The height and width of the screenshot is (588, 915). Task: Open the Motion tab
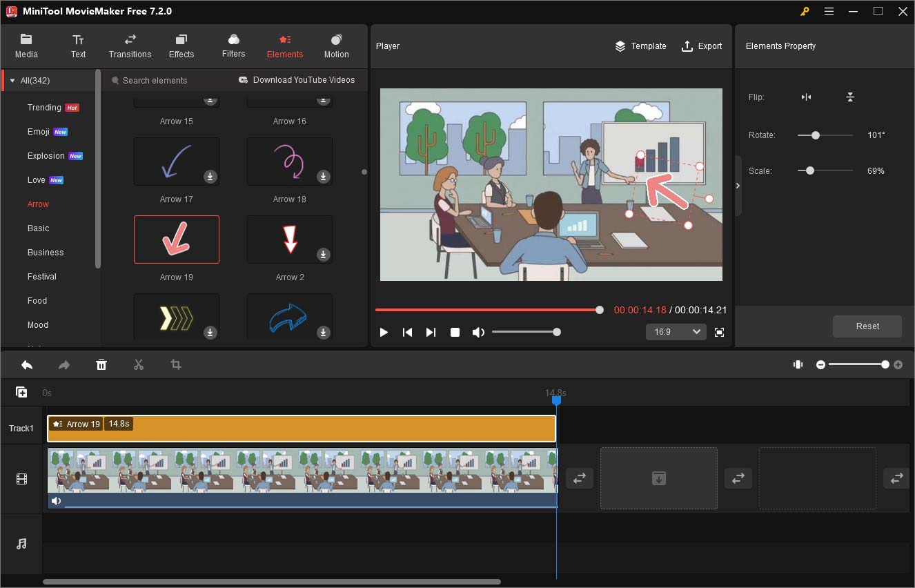[336, 46]
